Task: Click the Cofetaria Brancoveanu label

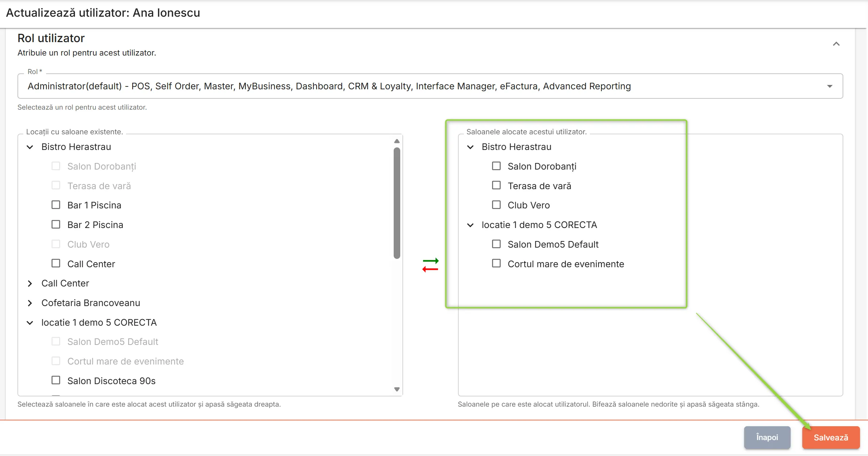Action: 91,303
